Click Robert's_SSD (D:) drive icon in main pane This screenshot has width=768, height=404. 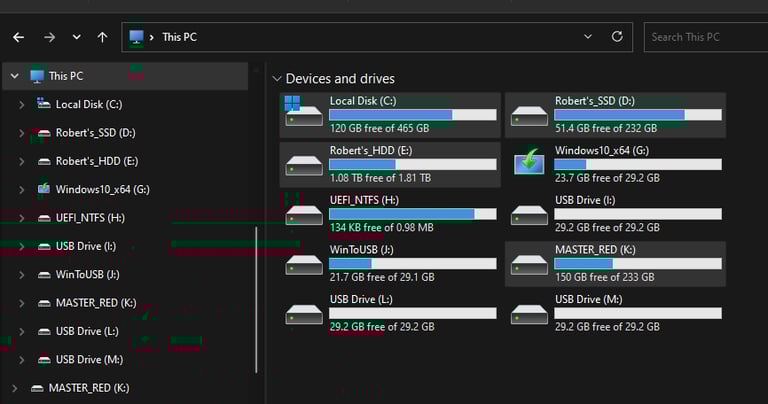(529, 116)
